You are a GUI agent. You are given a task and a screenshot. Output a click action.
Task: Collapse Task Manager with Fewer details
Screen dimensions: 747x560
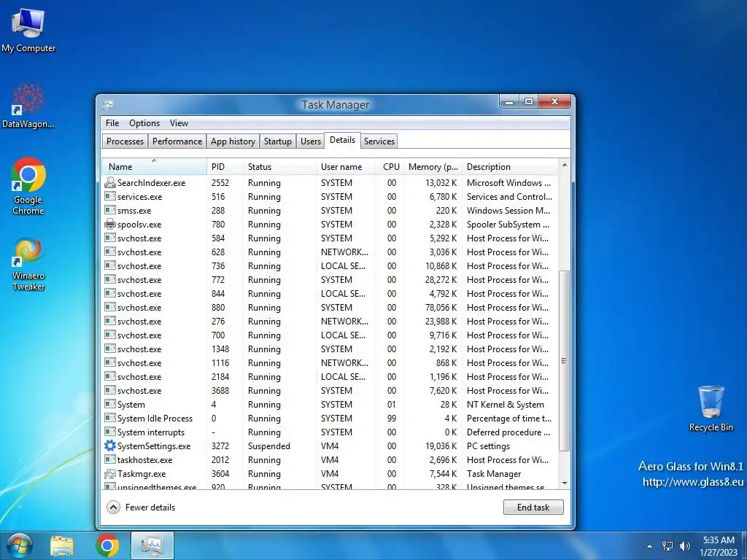coord(141,507)
